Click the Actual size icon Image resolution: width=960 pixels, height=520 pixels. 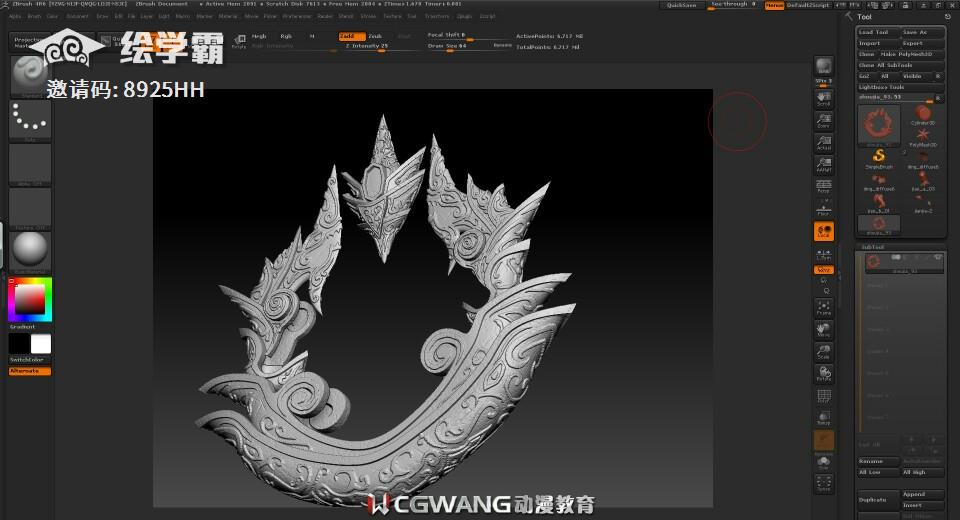[x=823, y=143]
